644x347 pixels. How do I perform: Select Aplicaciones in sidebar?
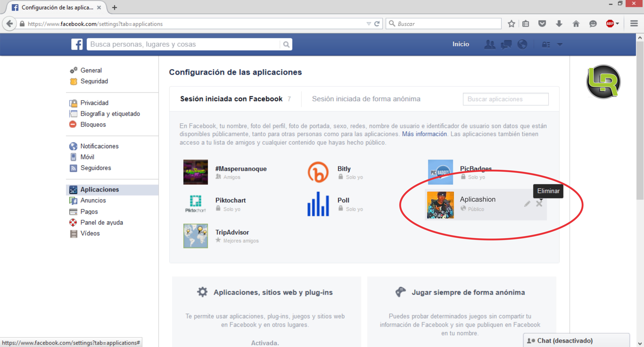point(112,190)
